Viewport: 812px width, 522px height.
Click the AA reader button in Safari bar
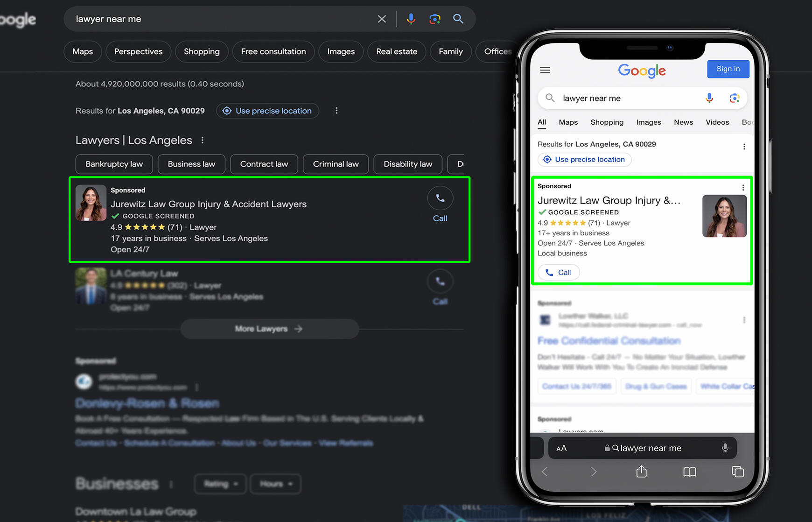(x=561, y=448)
